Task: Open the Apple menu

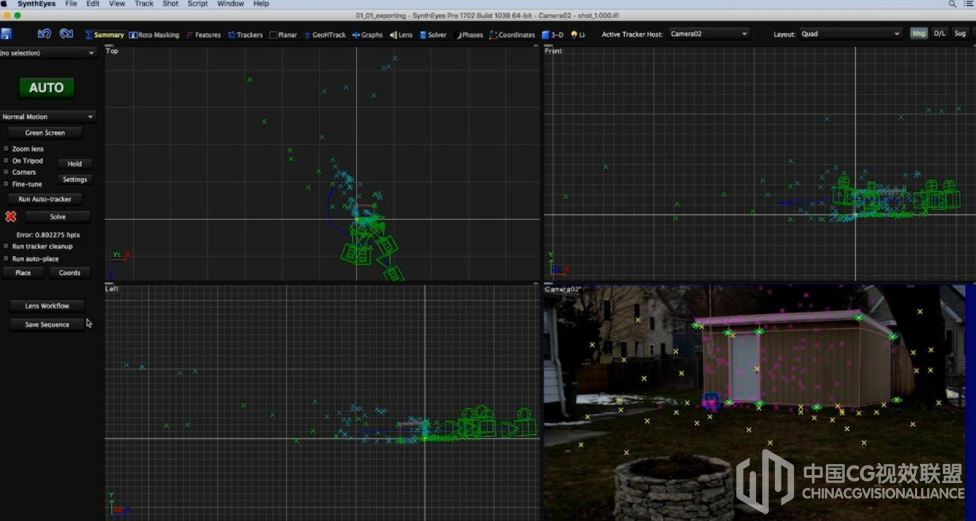Action: tap(5, 4)
